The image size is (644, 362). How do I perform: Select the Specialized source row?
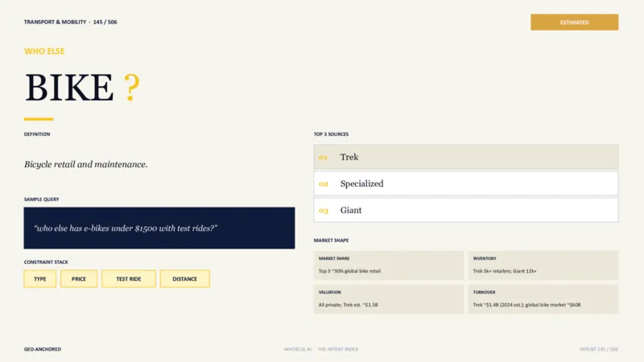(x=466, y=183)
